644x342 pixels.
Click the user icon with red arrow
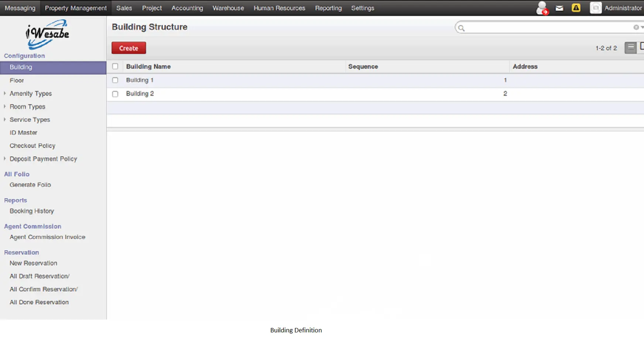click(542, 8)
